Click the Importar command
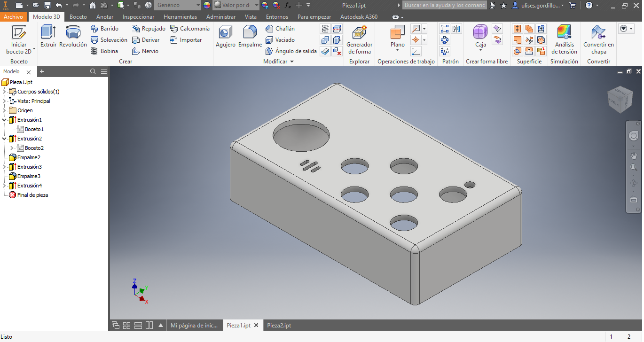644x342 pixels. (x=186, y=40)
